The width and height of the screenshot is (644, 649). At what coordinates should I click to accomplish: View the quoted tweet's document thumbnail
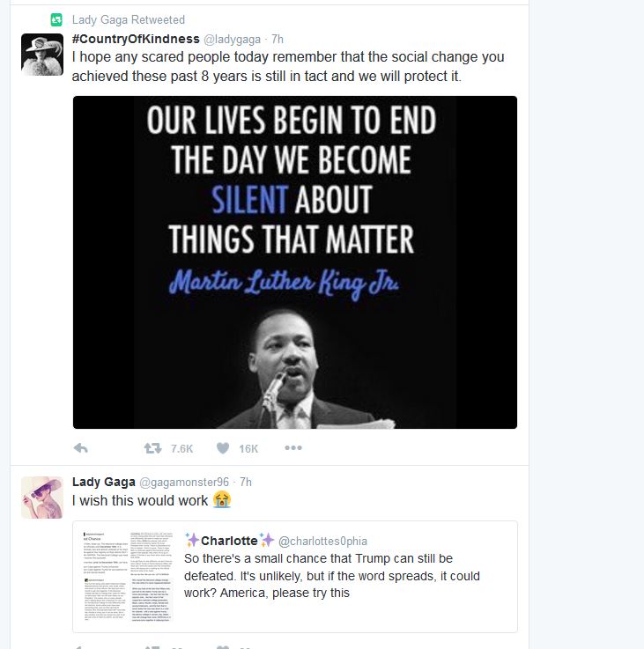pos(127,577)
